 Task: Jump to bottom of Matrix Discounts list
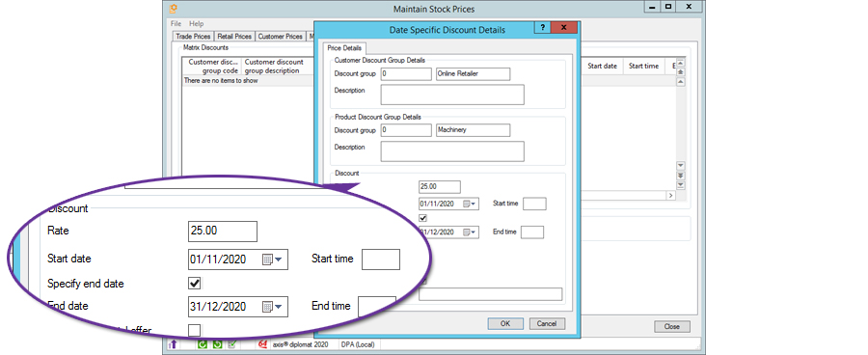click(681, 185)
